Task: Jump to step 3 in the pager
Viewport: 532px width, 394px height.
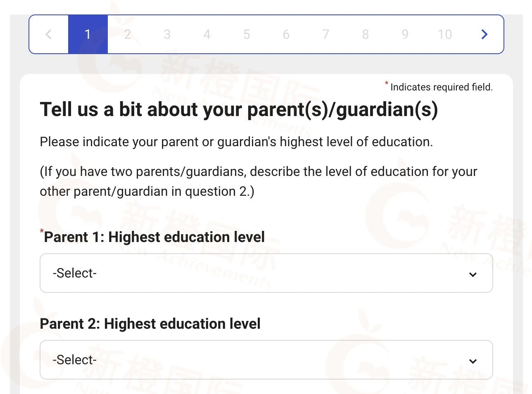Action: (x=167, y=34)
